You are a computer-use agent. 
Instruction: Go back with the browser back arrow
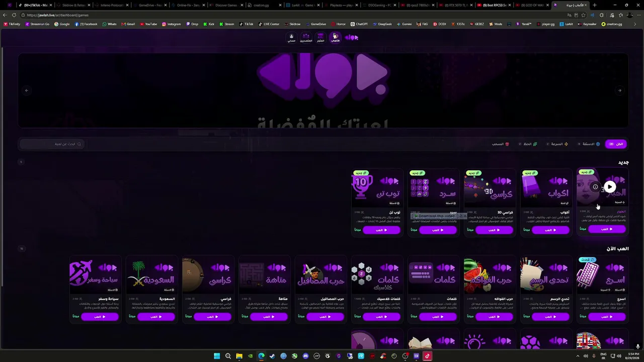point(5,15)
